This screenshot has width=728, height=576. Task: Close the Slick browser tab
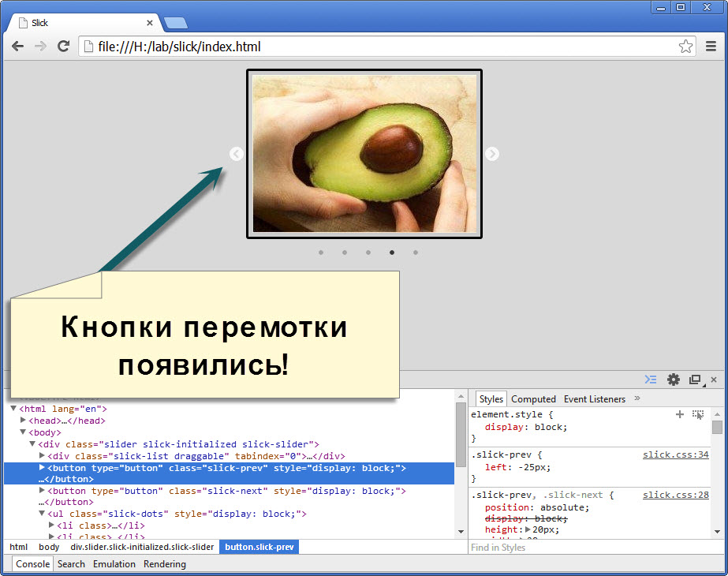pyautogui.click(x=150, y=23)
